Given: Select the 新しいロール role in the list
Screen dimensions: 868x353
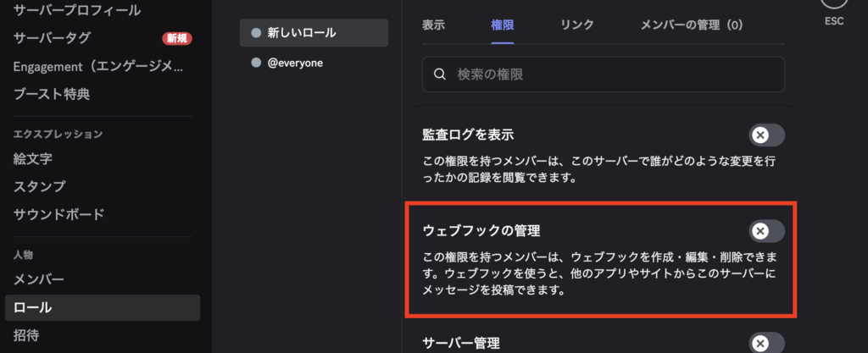Looking at the screenshot, I should [x=314, y=33].
